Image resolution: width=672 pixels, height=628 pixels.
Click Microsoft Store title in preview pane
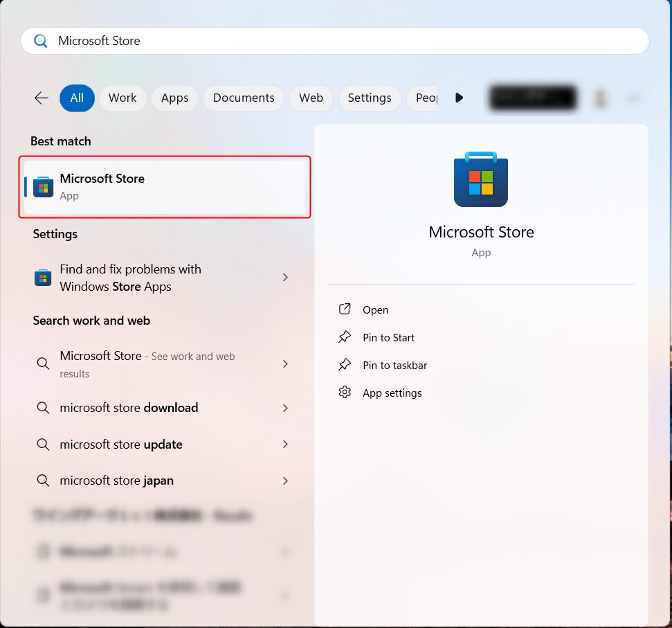click(481, 233)
